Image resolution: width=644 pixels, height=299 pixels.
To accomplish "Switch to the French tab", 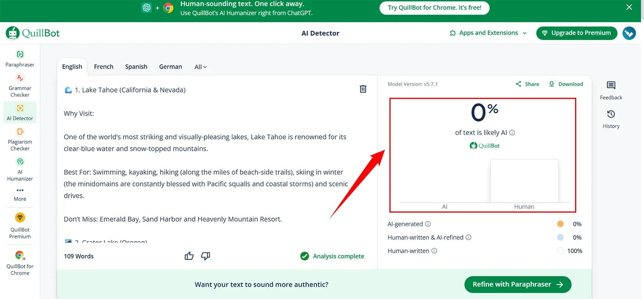I will point(103,67).
